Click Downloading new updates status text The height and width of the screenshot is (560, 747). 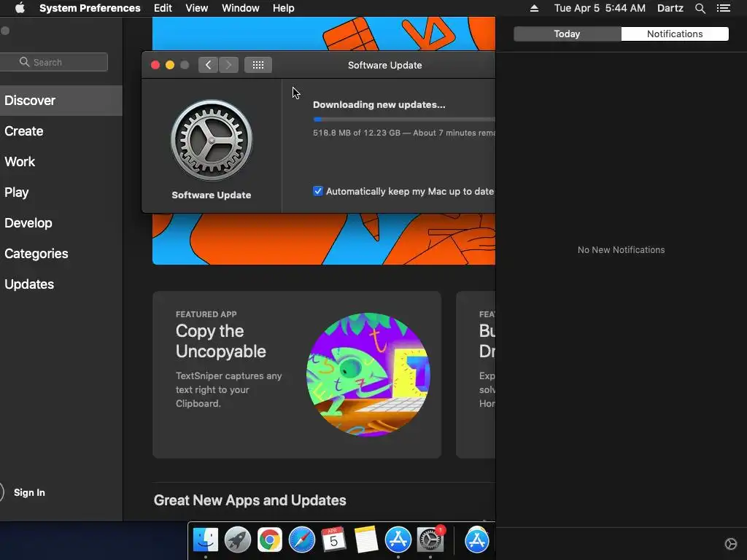point(379,105)
